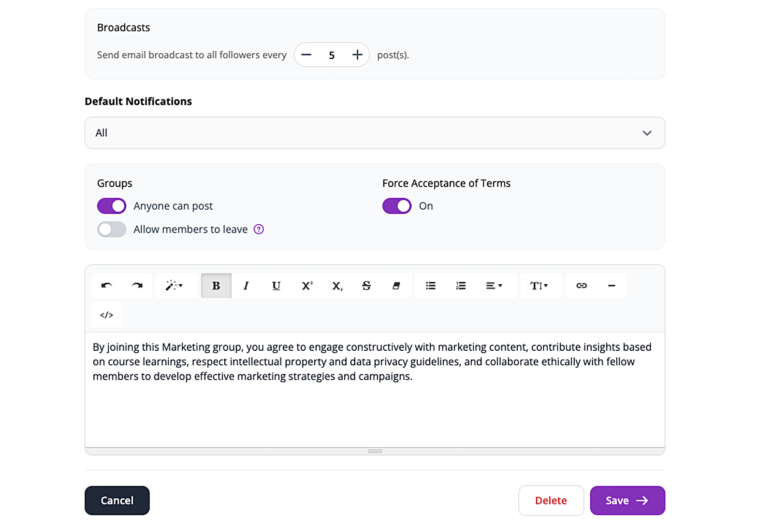Enable Allow members to leave
The width and height of the screenshot is (758, 532).
pos(112,229)
